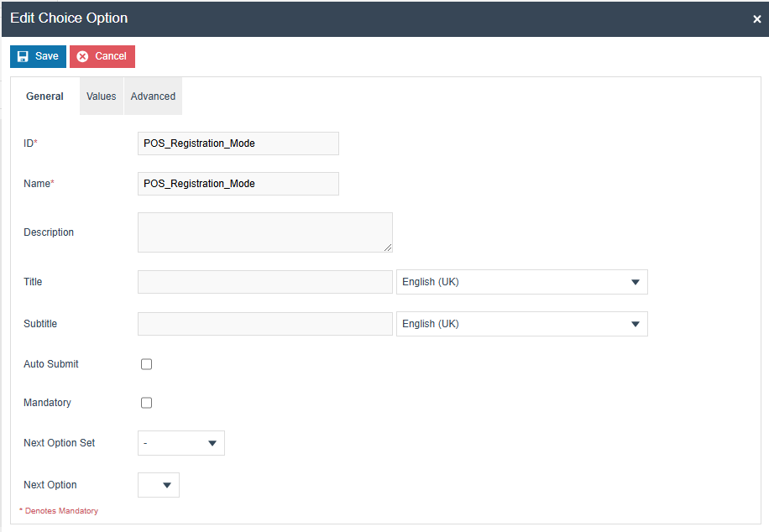This screenshot has height=532, width=769.
Task: Click inside the Description text area
Action: click(x=264, y=232)
